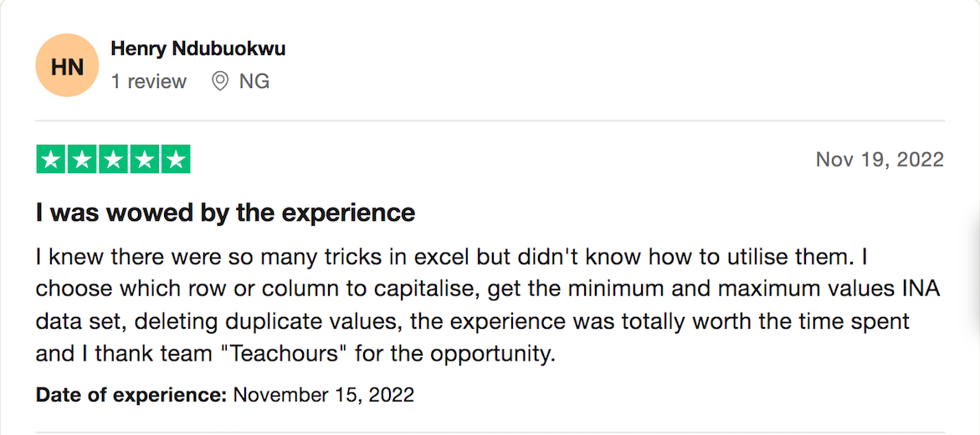Click the third green rating star

[114, 160]
